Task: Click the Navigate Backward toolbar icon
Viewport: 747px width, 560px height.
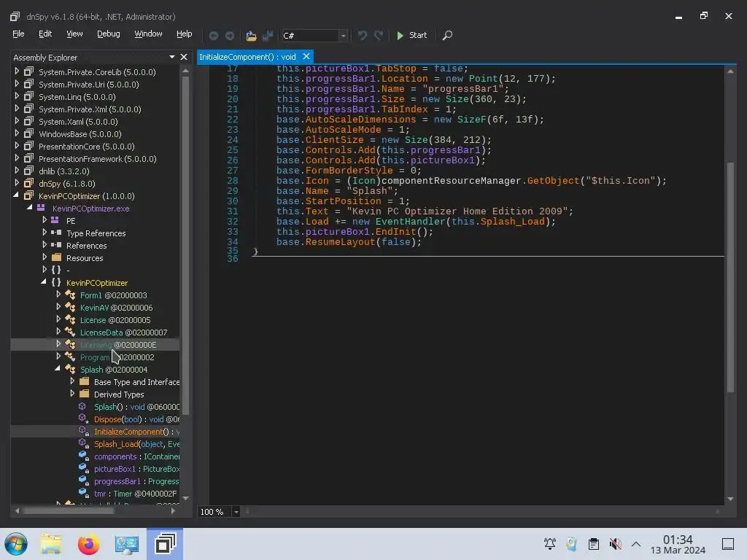Action: [214, 36]
